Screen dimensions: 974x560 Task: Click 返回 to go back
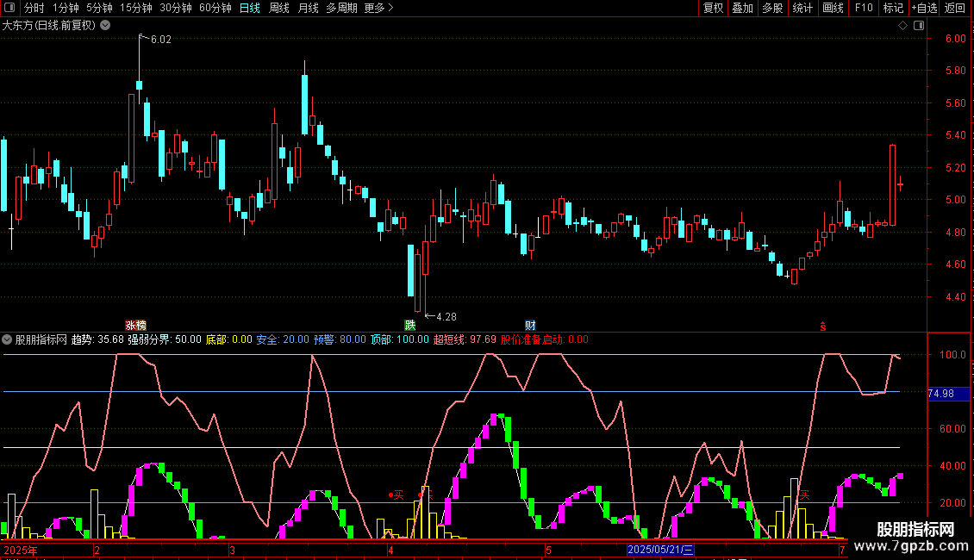pos(955,8)
